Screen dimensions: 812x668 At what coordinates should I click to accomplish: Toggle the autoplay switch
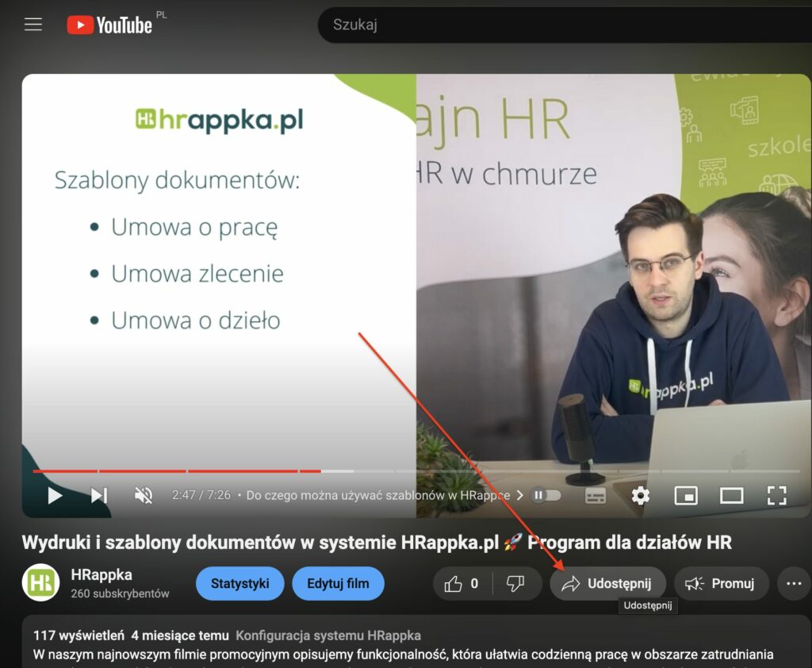click(546, 495)
